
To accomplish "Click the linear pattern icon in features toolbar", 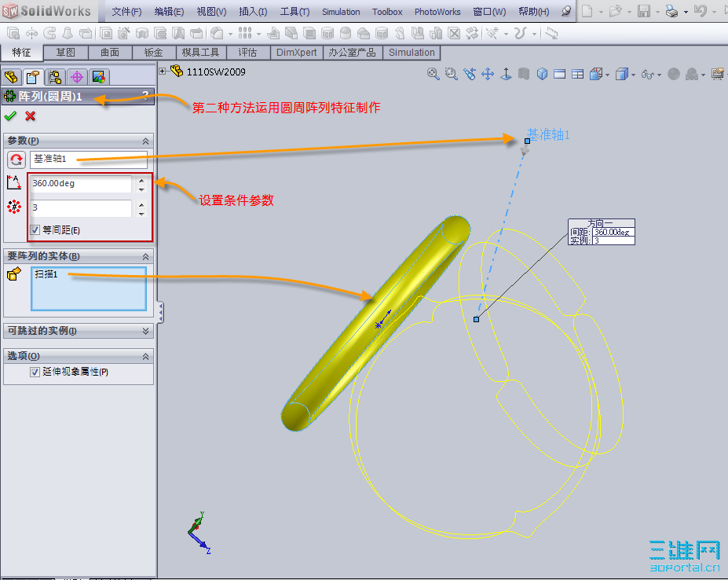I will (245, 33).
